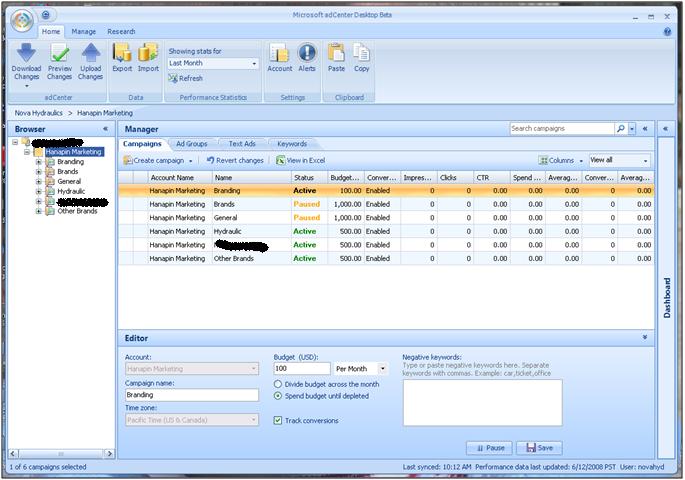This screenshot has height=480, width=685.
Task: Click the search magnifier icon
Action: (x=621, y=128)
